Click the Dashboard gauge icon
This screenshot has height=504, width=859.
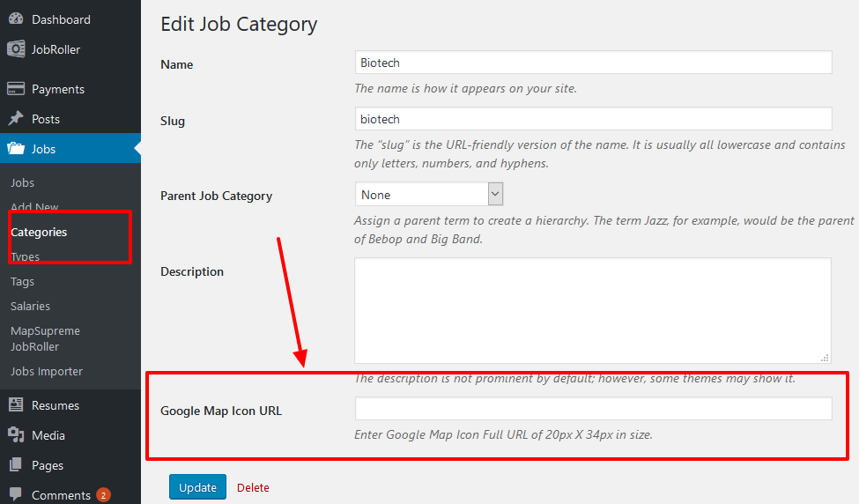click(x=16, y=19)
